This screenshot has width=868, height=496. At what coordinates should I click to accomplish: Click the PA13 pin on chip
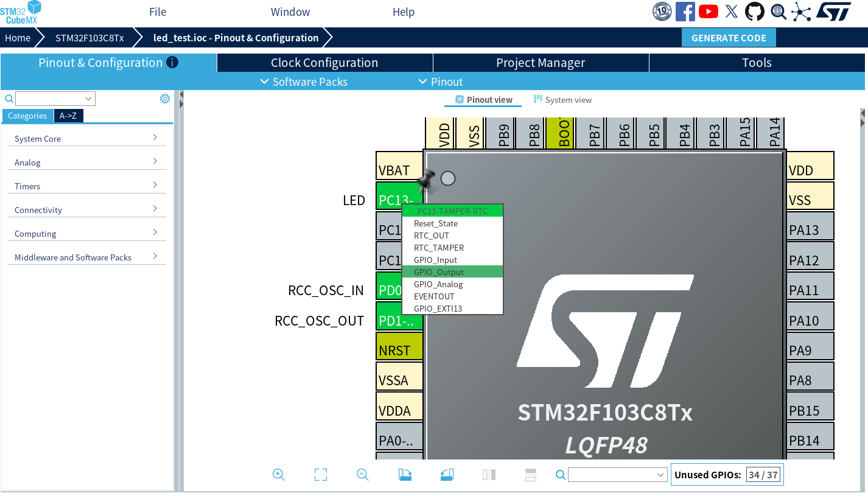pos(810,226)
